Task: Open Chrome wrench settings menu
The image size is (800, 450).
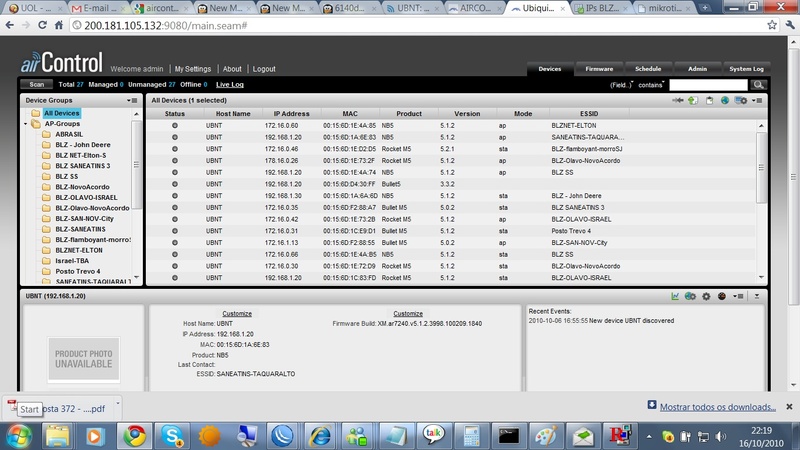Action: [790, 25]
